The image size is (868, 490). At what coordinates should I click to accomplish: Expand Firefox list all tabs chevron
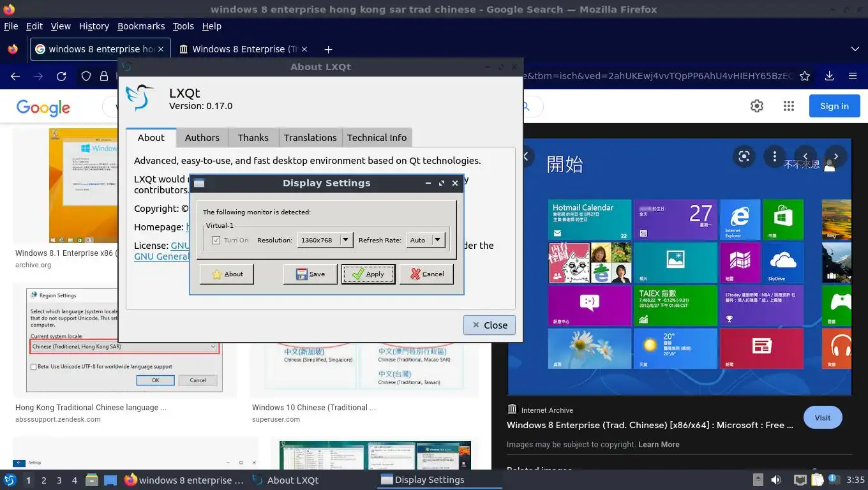[855, 49]
